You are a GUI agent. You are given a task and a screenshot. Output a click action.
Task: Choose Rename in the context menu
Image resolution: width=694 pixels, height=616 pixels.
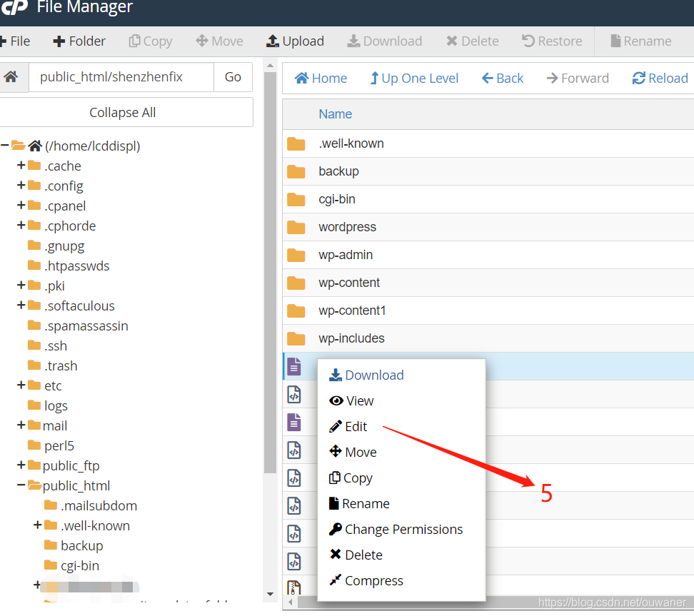pos(359,504)
